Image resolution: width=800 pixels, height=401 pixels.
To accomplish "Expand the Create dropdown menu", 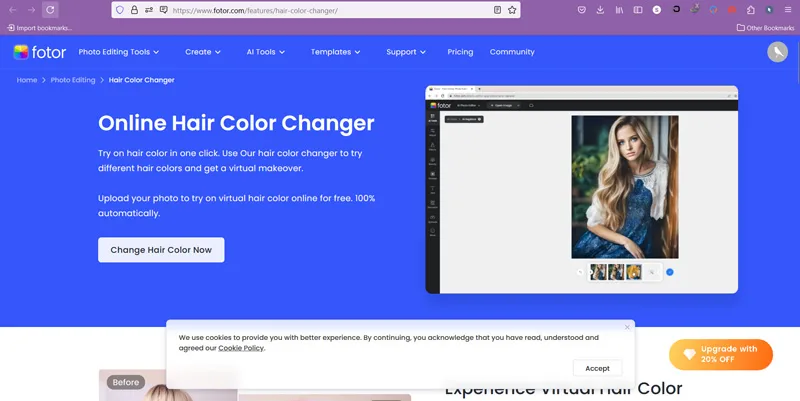I will (203, 52).
